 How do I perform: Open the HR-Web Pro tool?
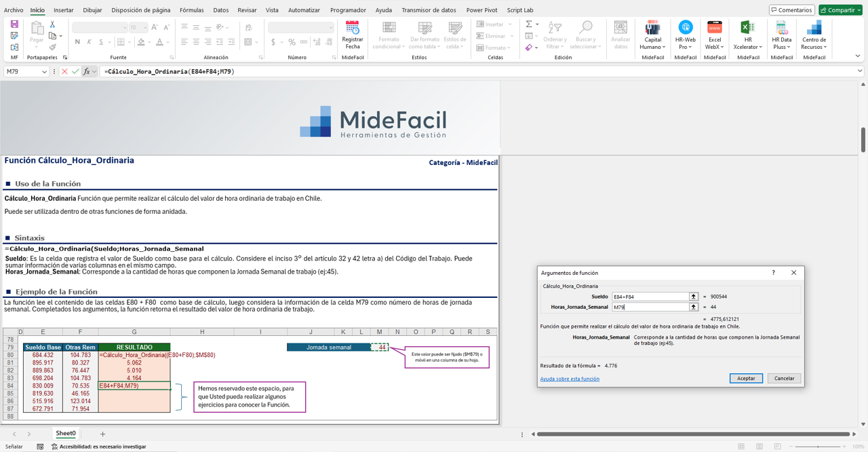pos(684,34)
